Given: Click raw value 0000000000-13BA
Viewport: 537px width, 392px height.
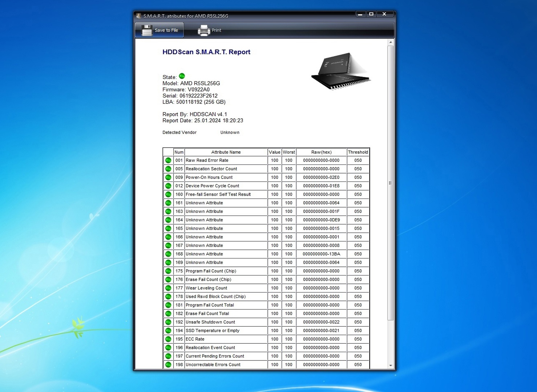Looking at the screenshot, I should (321, 254).
